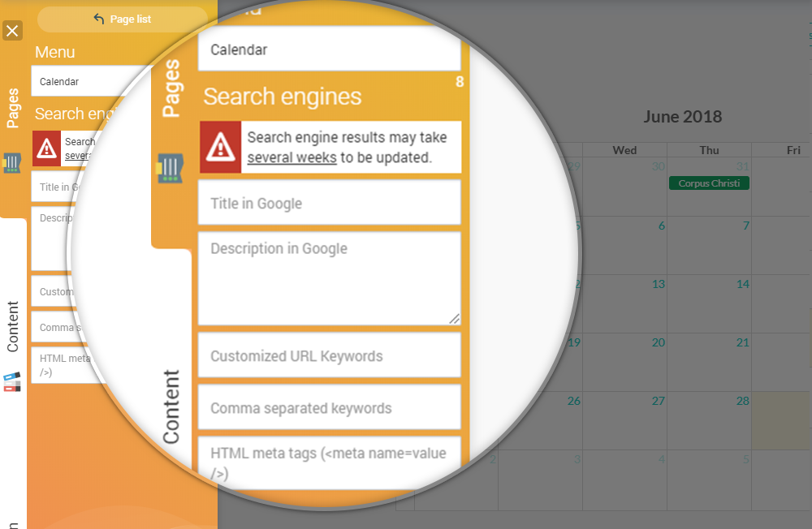Open the Corpus Christi calendar event
The height and width of the screenshot is (529, 812).
(x=709, y=183)
